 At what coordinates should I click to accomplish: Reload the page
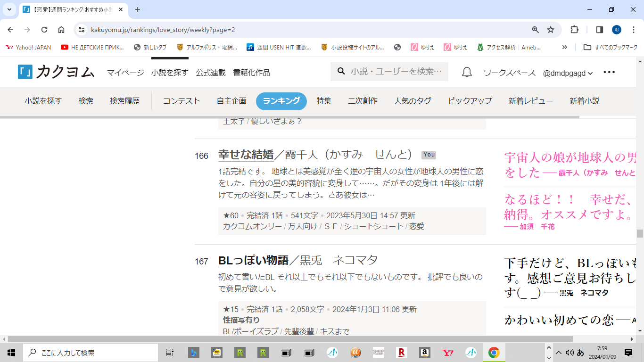coord(44,30)
